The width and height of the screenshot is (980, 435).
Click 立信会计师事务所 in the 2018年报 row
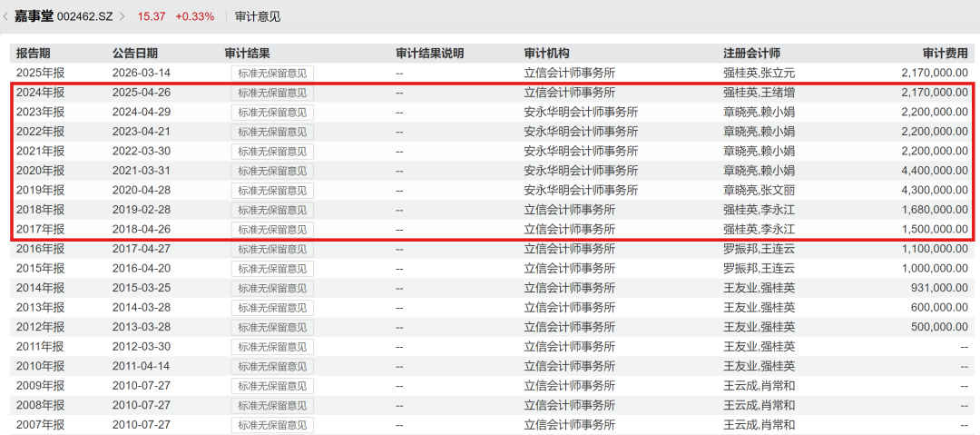point(570,210)
